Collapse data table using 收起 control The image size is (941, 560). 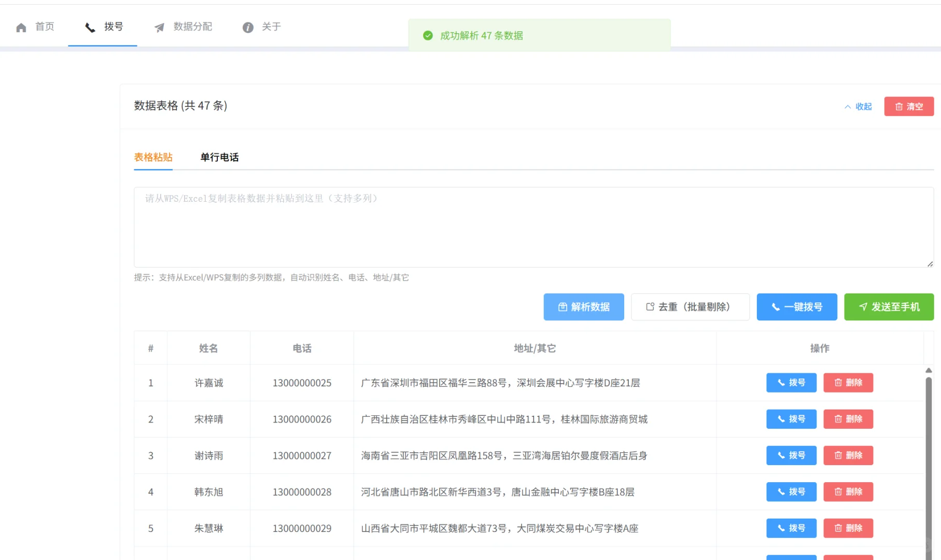point(858,106)
